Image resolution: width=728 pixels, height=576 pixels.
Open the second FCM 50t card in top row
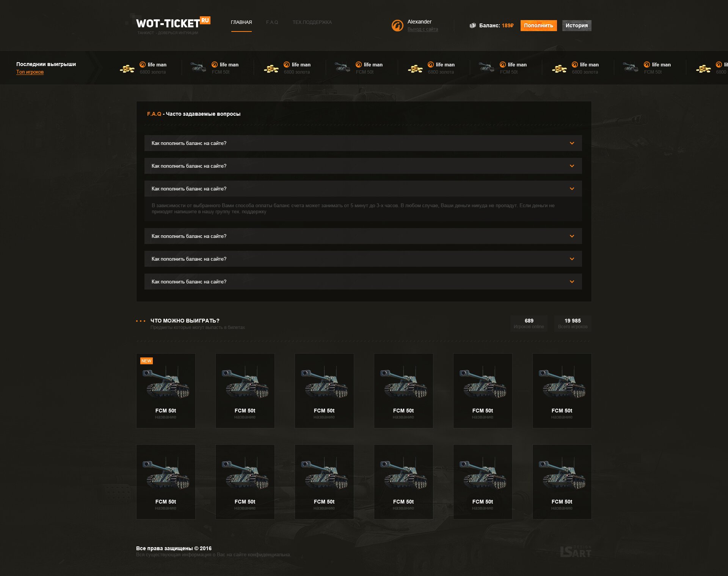(x=245, y=391)
